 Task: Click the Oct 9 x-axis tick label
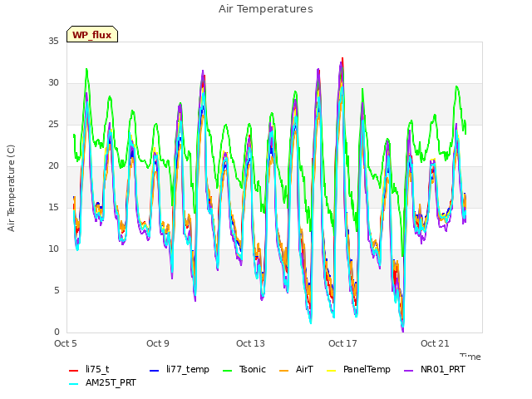[158, 343]
